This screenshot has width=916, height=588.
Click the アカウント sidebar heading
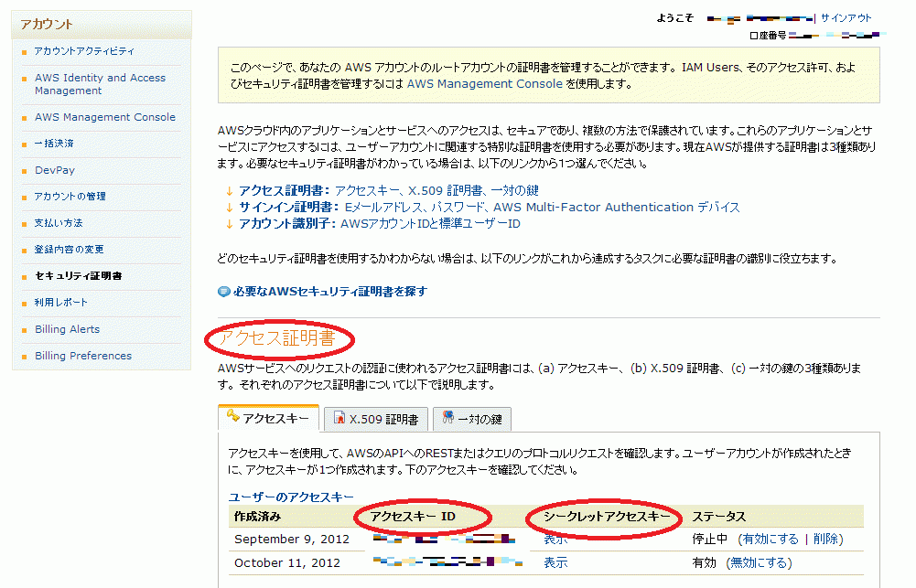tap(47, 25)
